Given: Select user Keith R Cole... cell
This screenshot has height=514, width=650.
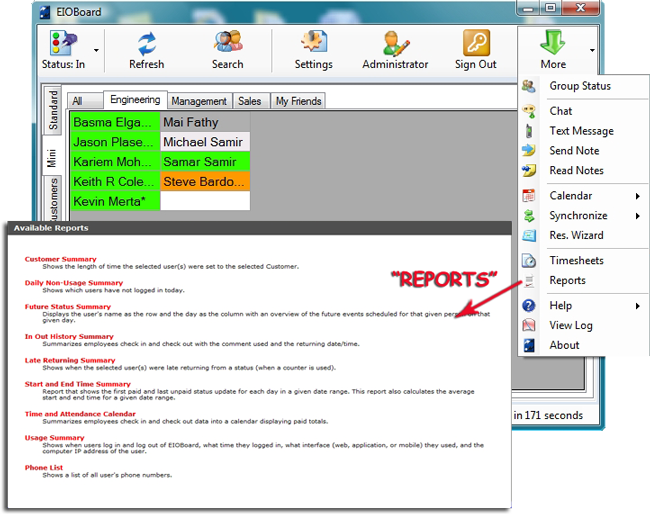Looking at the screenshot, I should click(x=115, y=182).
